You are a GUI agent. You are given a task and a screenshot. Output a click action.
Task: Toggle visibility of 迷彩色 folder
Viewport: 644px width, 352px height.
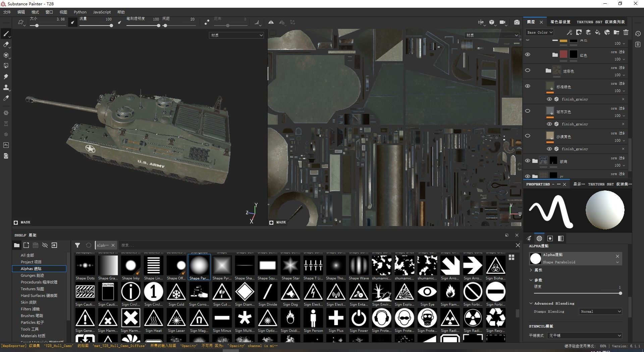pyautogui.click(x=528, y=70)
